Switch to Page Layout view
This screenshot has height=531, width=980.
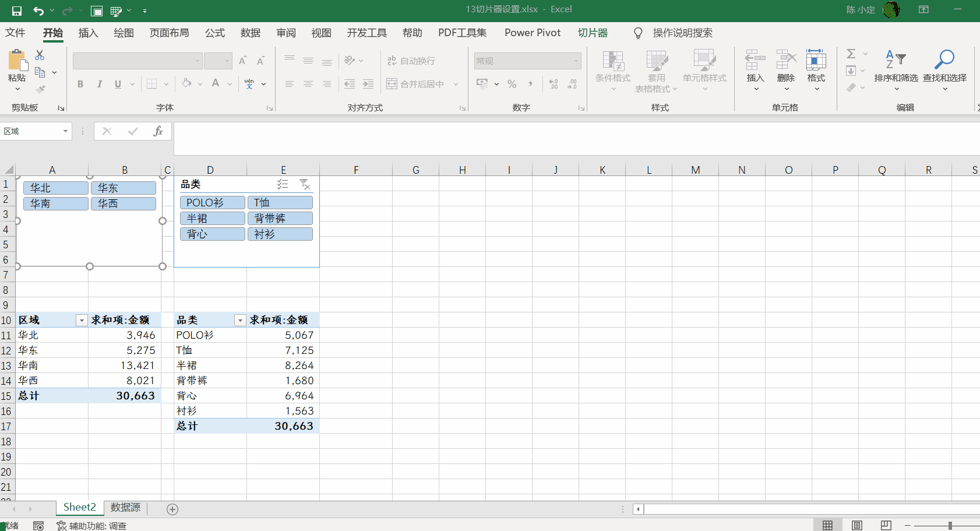click(856, 525)
